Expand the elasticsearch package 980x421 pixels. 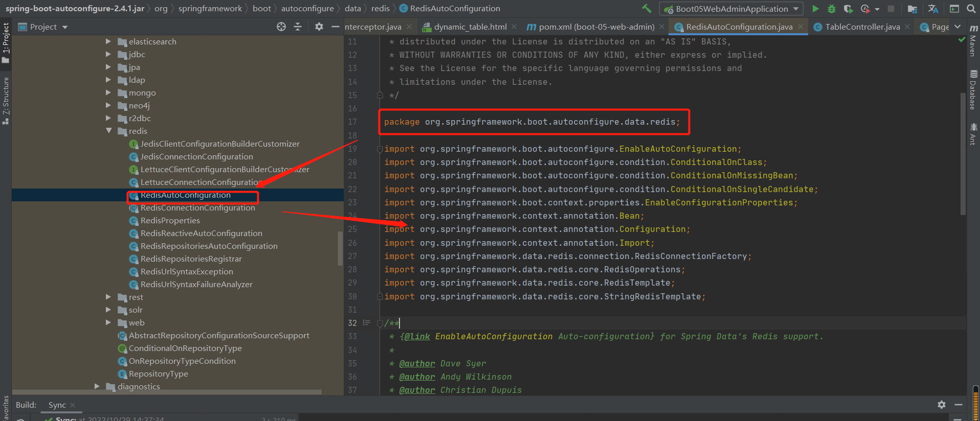coord(108,41)
